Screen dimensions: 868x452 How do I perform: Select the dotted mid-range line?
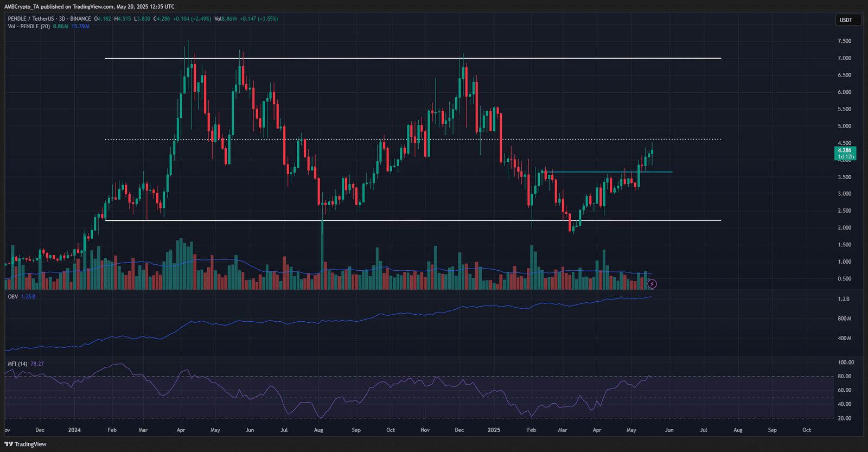(413, 139)
